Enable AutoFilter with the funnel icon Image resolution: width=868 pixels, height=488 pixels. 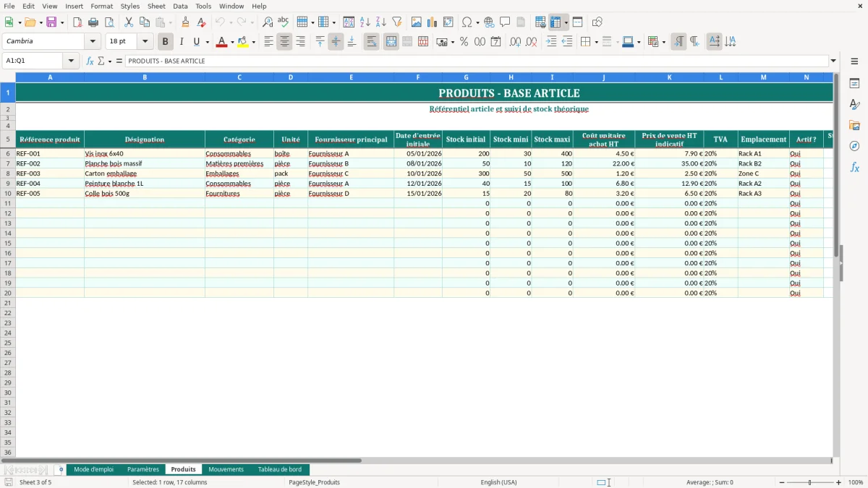click(x=397, y=22)
